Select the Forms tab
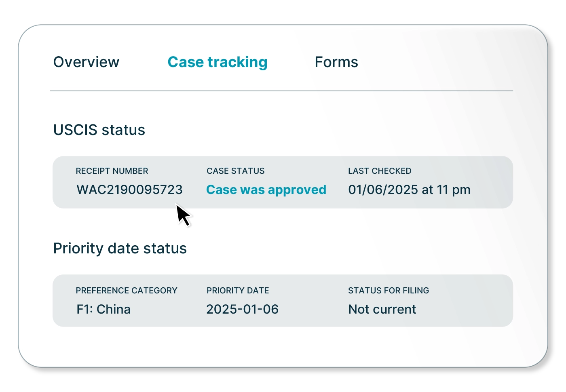This screenshot has height=392, width=566. coord(336,62)
